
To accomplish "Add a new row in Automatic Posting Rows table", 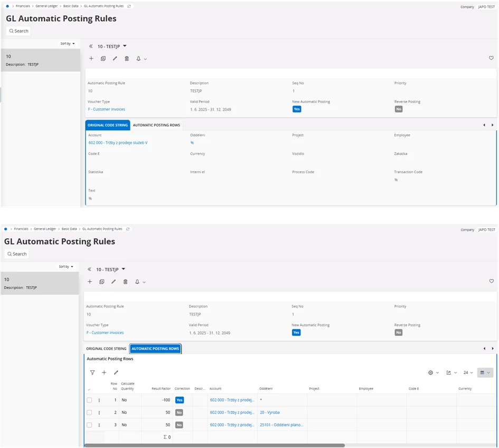I will (x=104, y=372).
